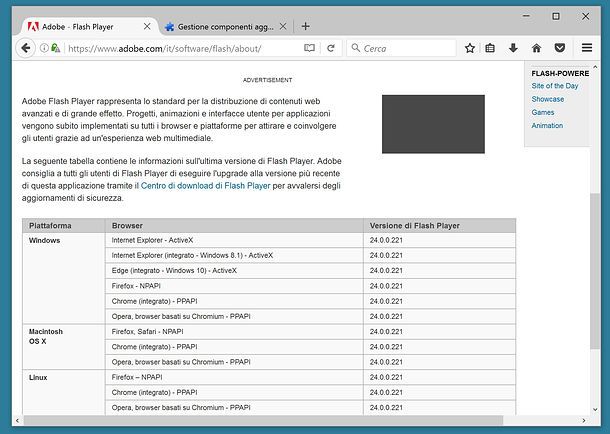Close the Adobe Flash Player tab
Viewport: 610px width, 434px height.
147,25
